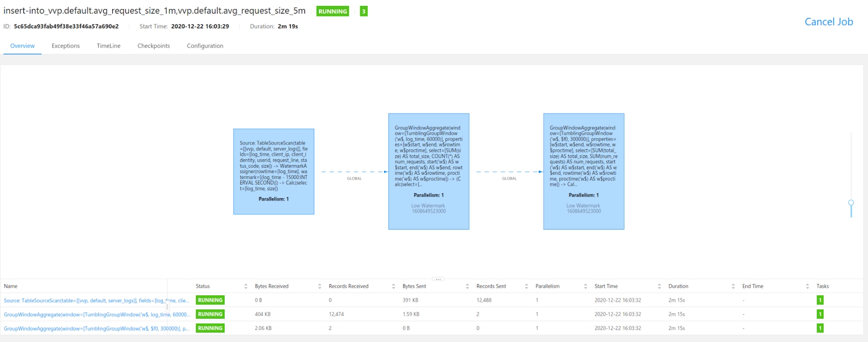Sort table by Records Sent
This screenshot has height=342, width=868.
526,286
